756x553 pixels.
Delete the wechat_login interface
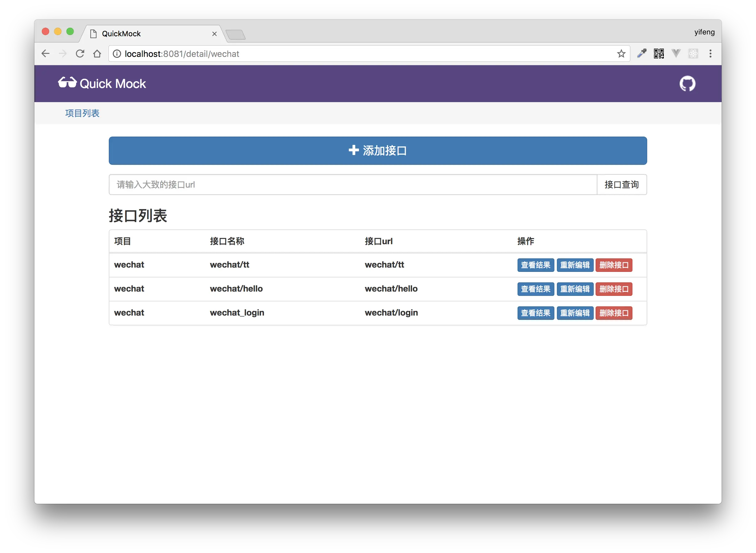(x=613, y=313)
